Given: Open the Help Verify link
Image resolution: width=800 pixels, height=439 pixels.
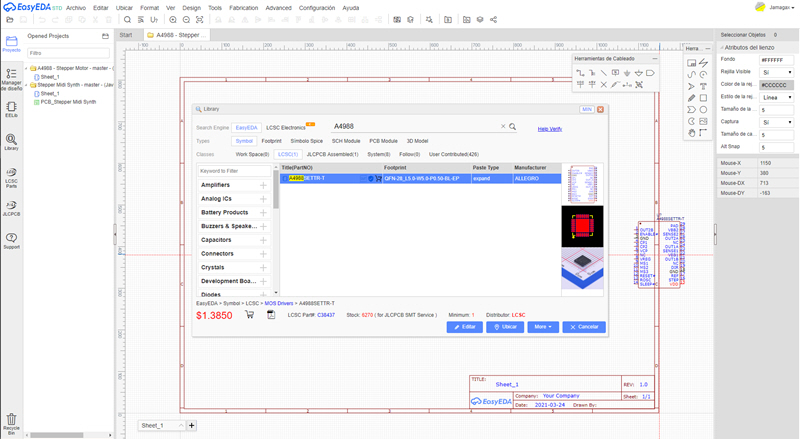Looking at the screenshot, I should (x=549, y=129).
